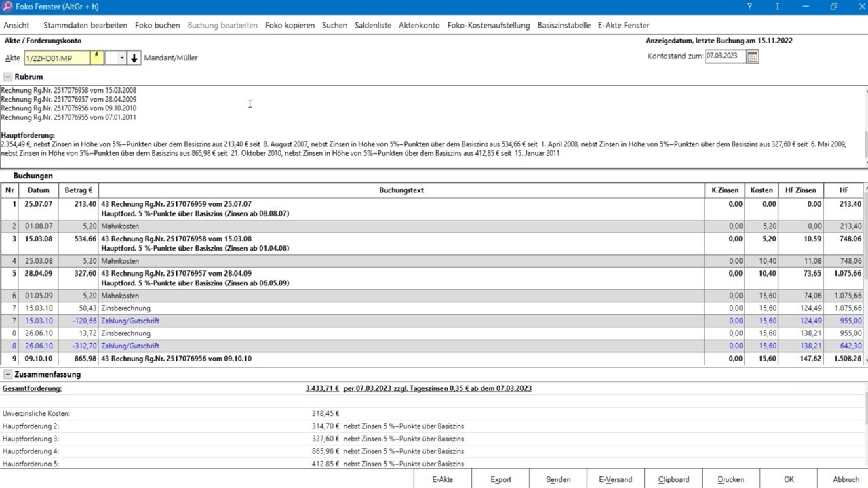
Task: Click the bold Hauptforderung: heading in Rubrum
Action: pyautogui.click(x=28, y=136)
